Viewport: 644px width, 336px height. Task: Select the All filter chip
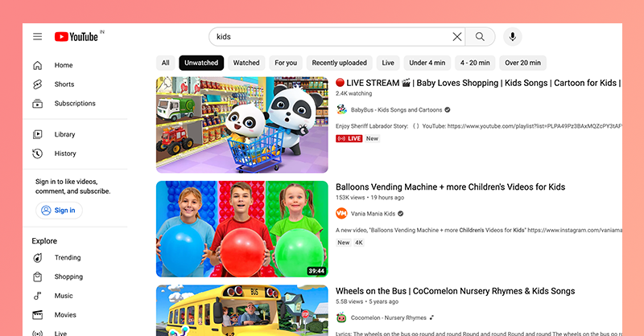(166, 63)
